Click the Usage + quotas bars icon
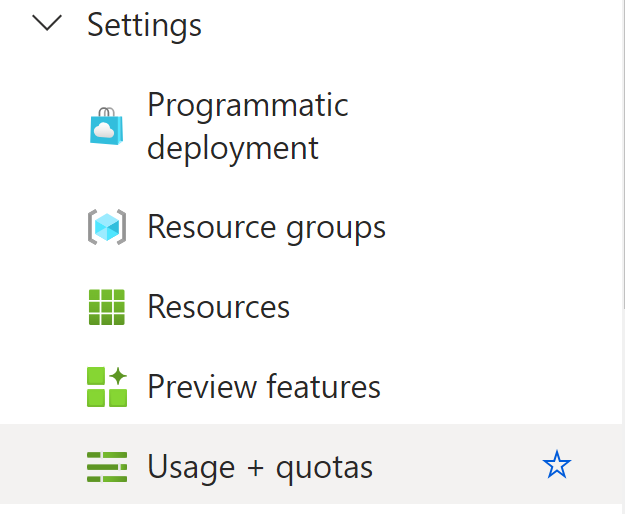 pos(107,467)
